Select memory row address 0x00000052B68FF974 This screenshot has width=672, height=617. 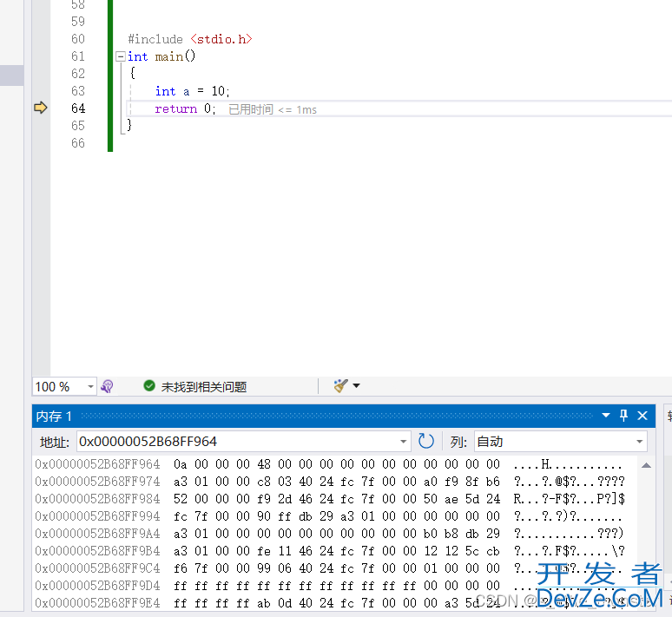coord(97,482)
